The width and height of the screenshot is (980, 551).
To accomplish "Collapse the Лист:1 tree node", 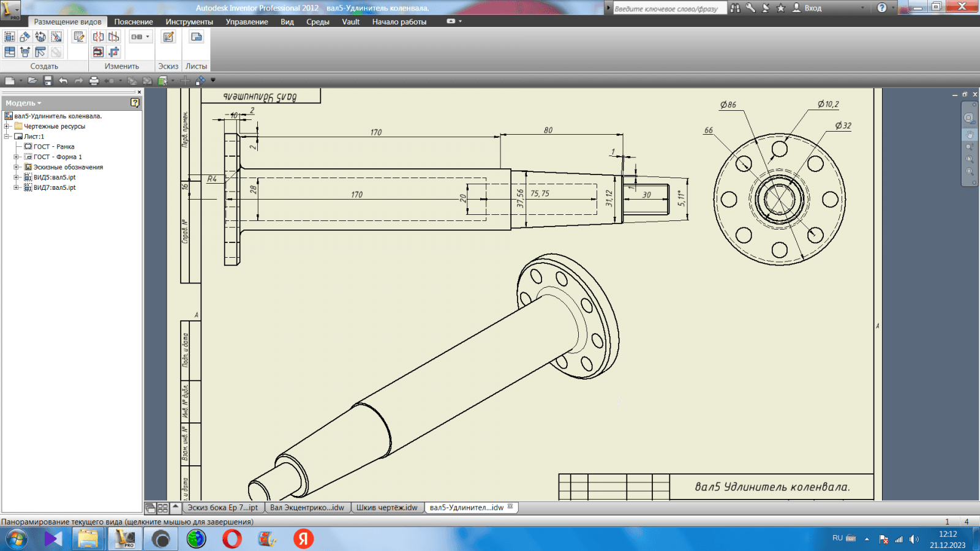I will click(7, 137).
